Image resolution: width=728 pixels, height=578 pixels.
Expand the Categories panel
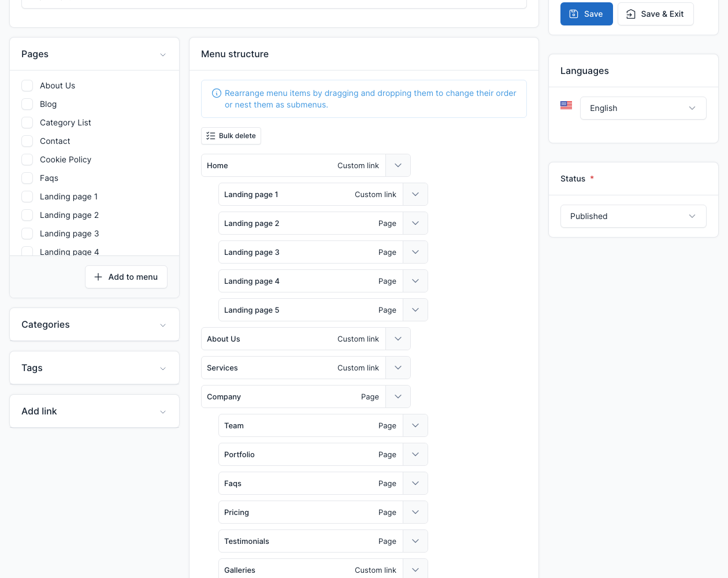click(163, 325)
